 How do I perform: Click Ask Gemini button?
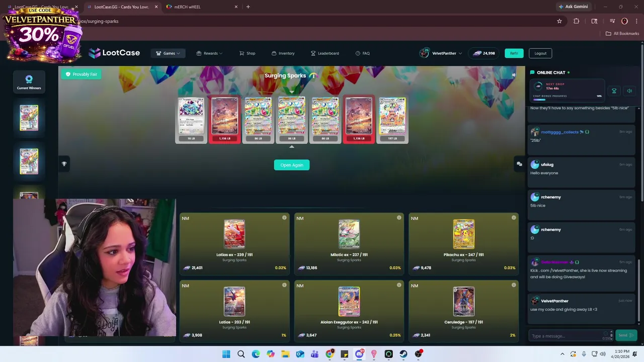click(573, 7)
